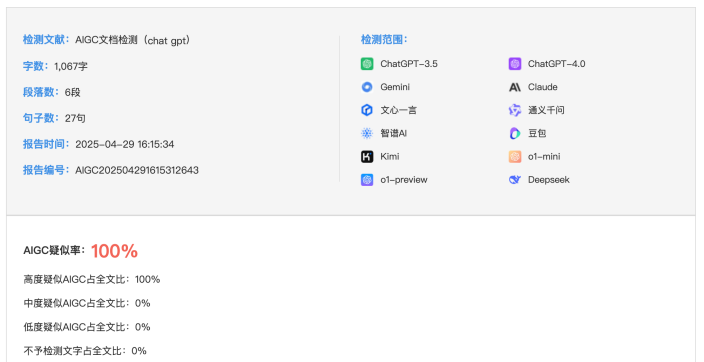Viewport: 704px width, 362px height.
Task: Click the 文心一言 hexagon icon
Action: pos(367,110)
